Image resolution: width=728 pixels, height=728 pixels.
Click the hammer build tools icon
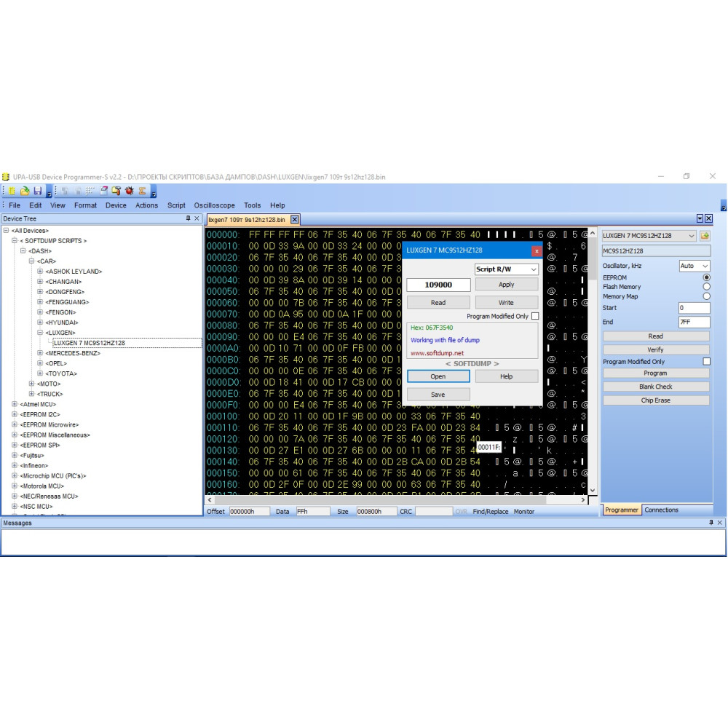coord(116,191)
